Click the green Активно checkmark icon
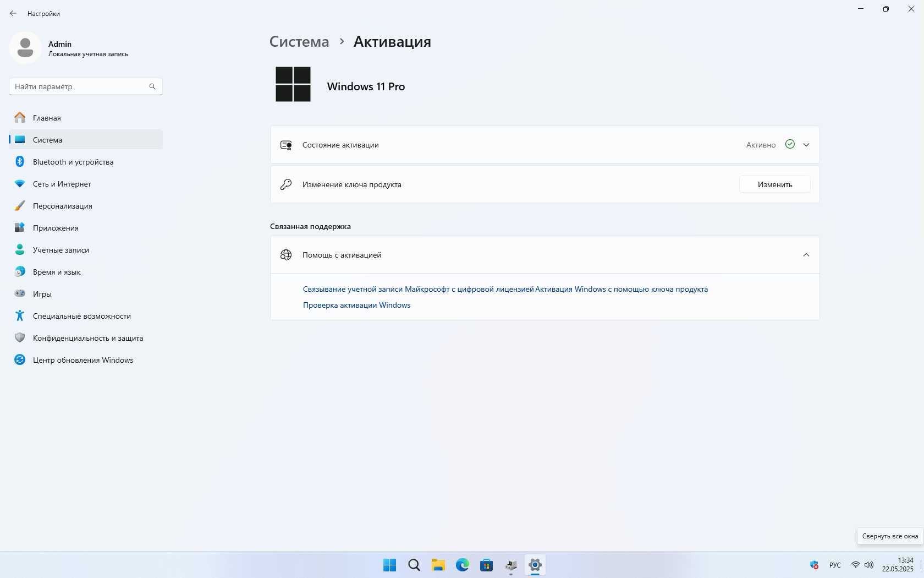 [790, 144]
